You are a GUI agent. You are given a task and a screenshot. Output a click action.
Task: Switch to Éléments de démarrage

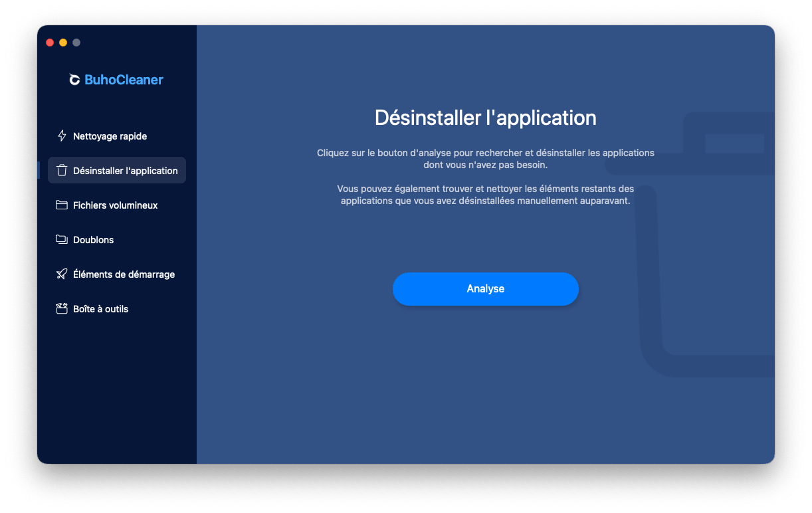tap(117, 274)
